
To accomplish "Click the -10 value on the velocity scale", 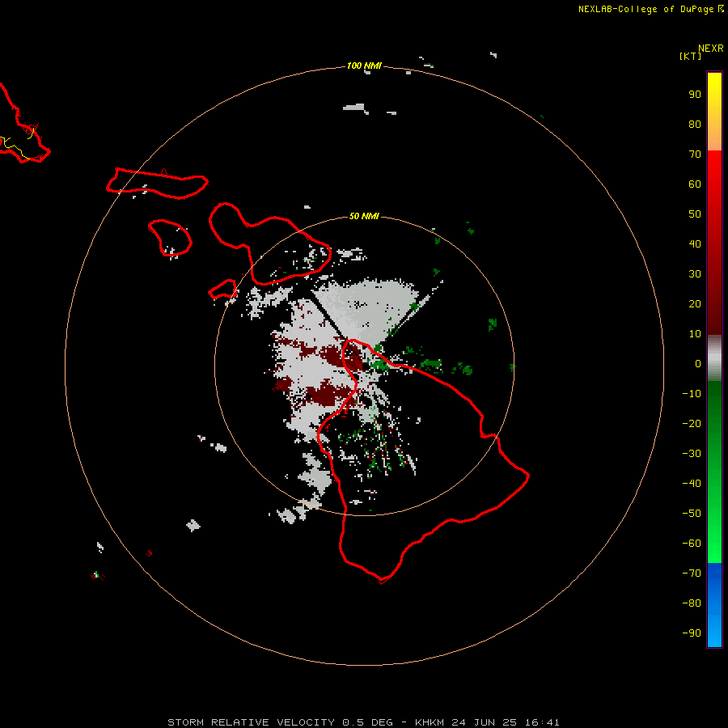I will click(692, 394).
